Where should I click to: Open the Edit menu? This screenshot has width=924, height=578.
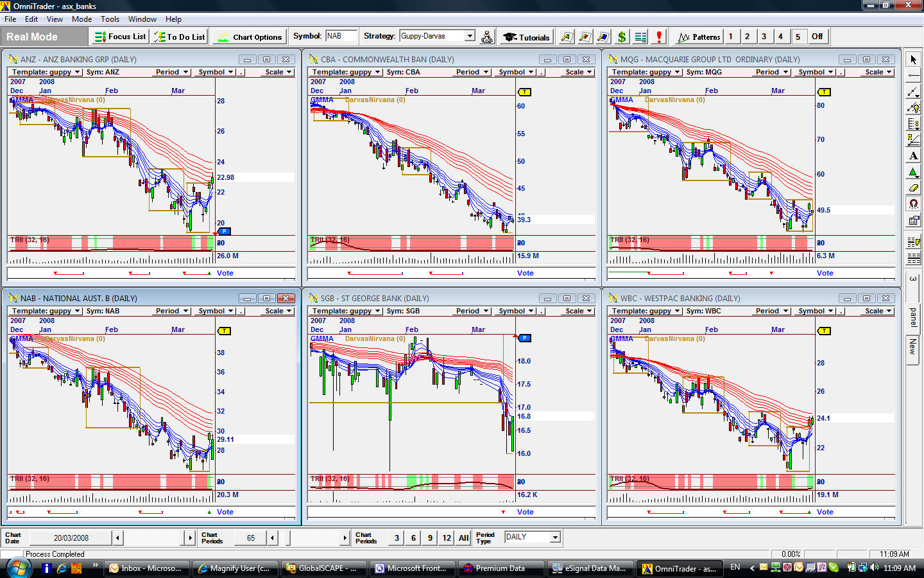pyautogui.click(x=31, y=19)
